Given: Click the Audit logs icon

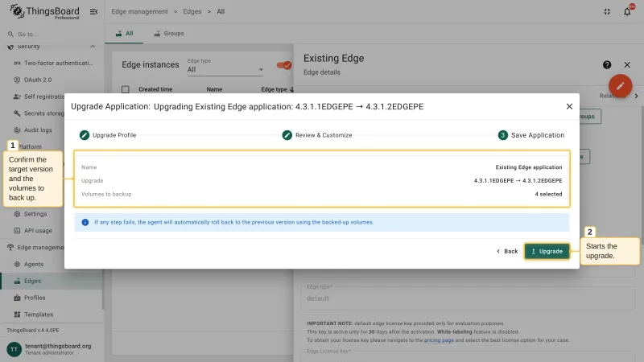Looking at the screenshot, I should 17,130.
